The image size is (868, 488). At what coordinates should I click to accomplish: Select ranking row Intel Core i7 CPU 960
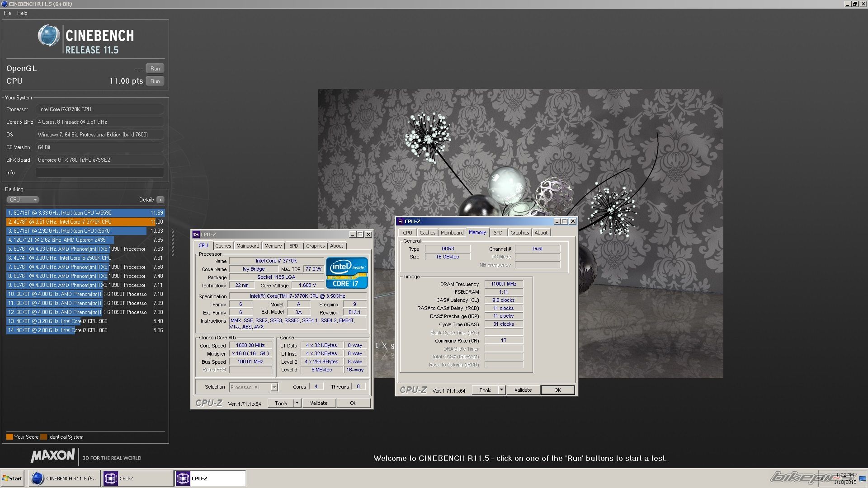pyautogui.click(x=85, y=321)
